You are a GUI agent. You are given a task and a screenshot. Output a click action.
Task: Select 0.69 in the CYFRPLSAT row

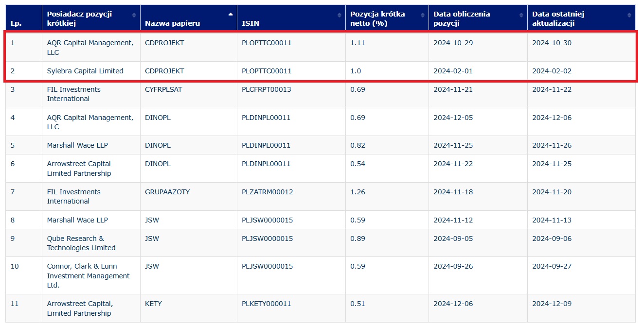(358, 89)
